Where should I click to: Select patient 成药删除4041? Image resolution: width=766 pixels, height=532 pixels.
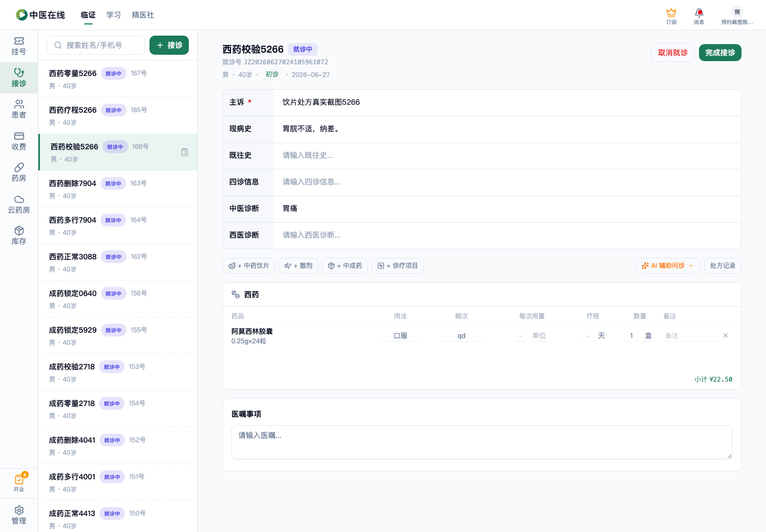pos(118,445)
